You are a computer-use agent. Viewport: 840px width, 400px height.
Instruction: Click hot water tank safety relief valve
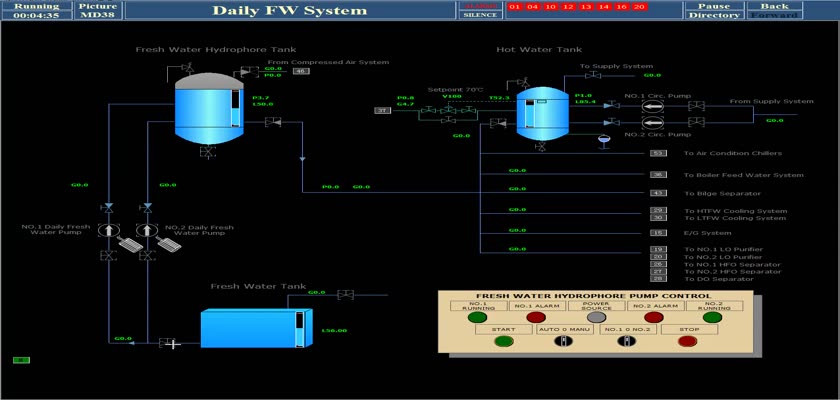coord(524,83)
